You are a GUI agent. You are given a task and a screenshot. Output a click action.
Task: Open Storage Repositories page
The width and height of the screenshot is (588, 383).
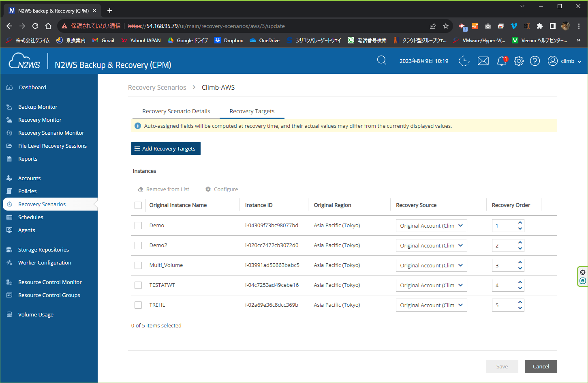coord(43,250)
